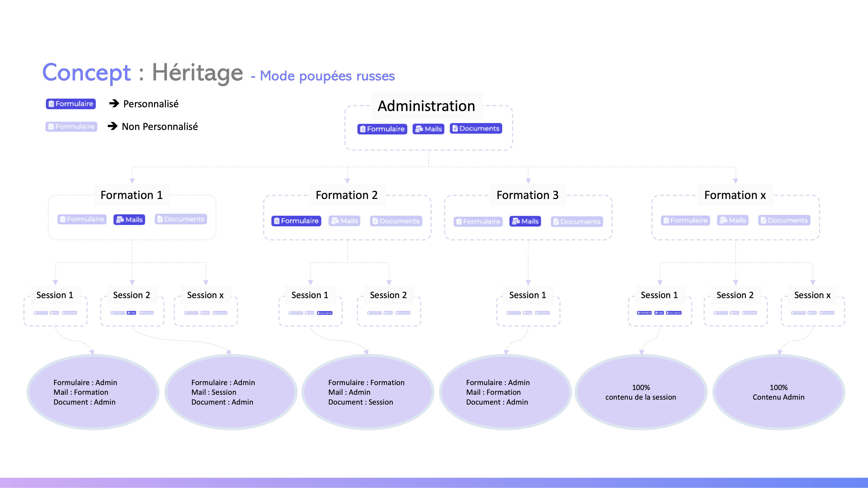Click the ellipse reading Document : Session
The image size is (868, 488).
click(367, 392)
